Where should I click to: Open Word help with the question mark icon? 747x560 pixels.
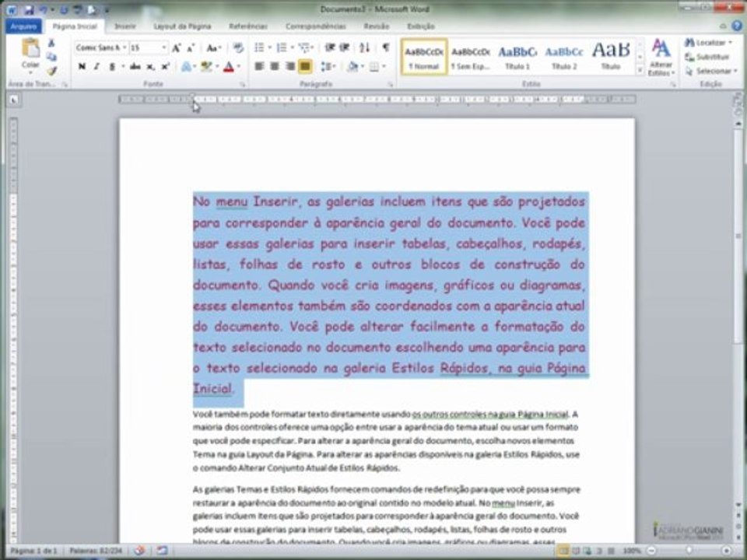point(737,26)
